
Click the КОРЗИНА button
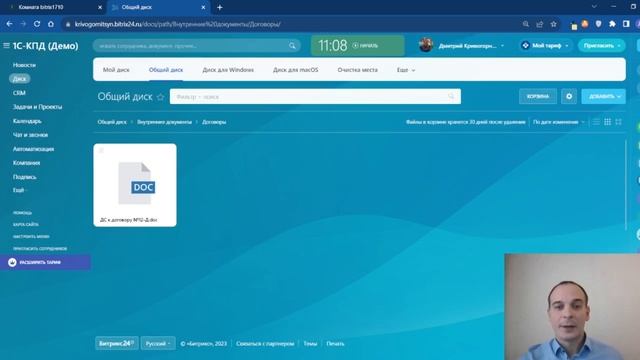pyautogui.click(x=538, y=96)
